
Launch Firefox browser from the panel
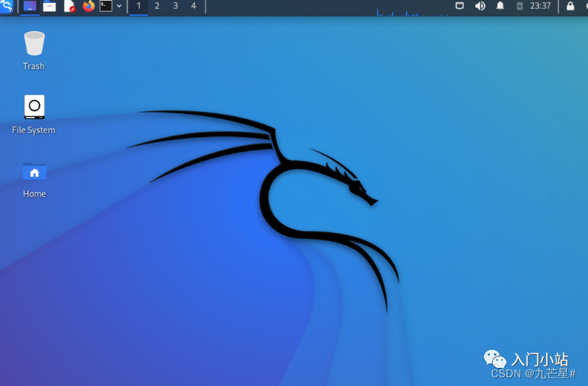[88, 6]
